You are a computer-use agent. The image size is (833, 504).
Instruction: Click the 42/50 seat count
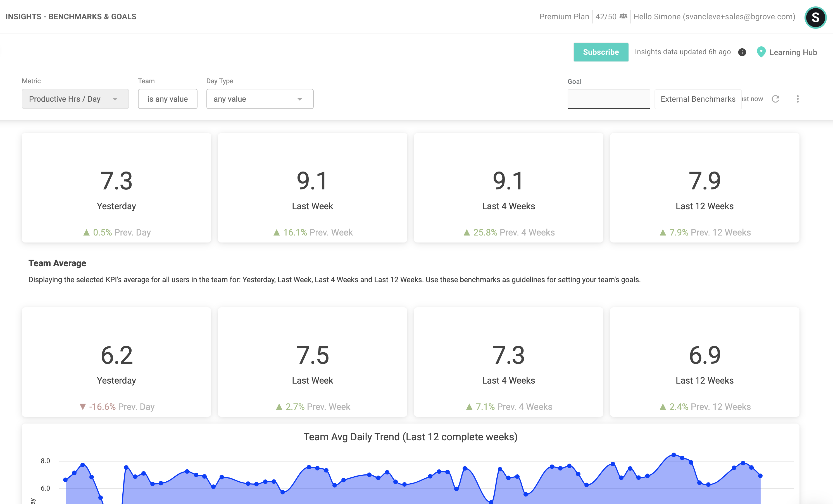(606, 16)
